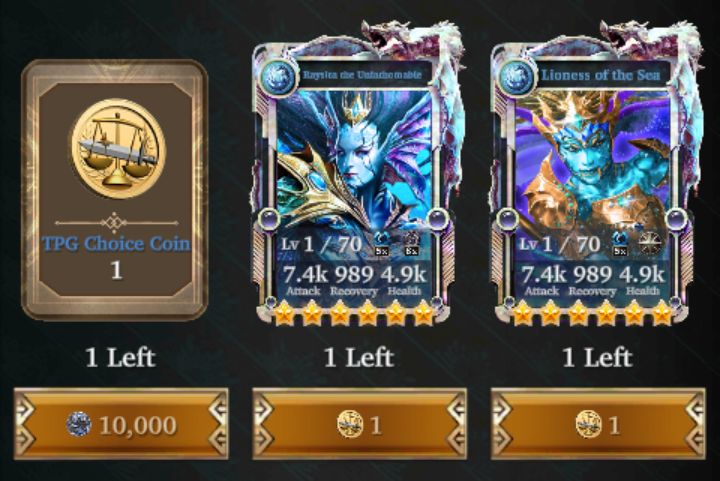The width and height of the screenshot is (720, 481).
Task: Click star rating row on Lioness card
Action: pyautogui.click(x=592, y=313)
